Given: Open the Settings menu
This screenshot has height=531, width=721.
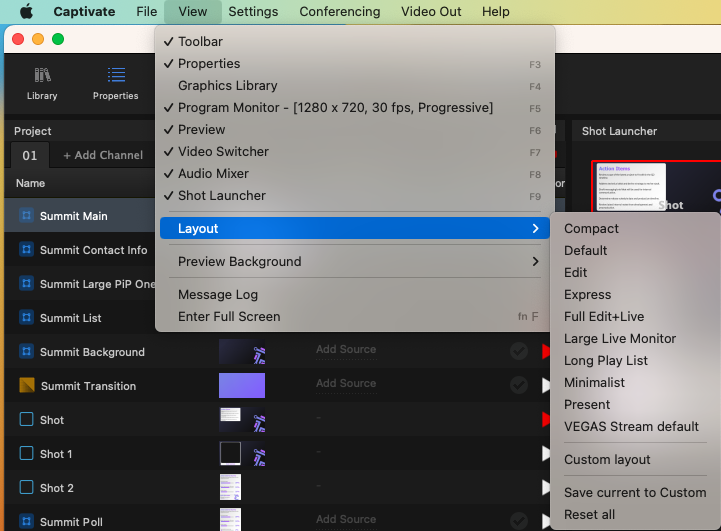Looking at the screenshot, I should [x=253, y=11].
